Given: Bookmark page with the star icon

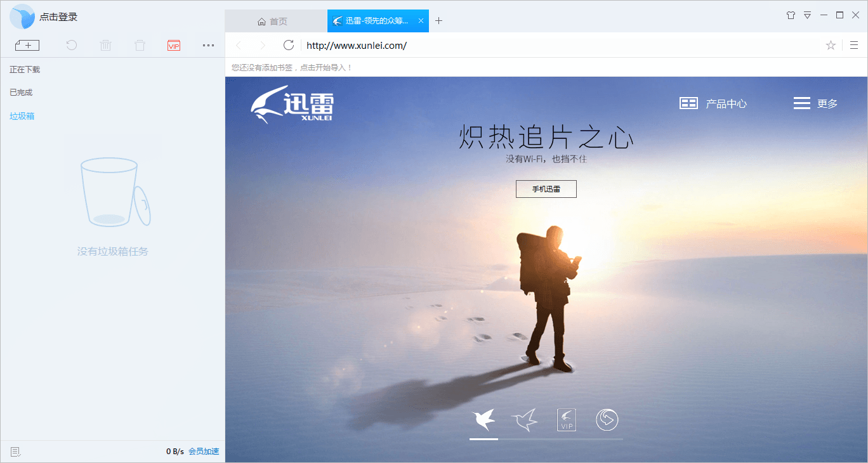Looking at the screenshot, I should click(831, 45).
